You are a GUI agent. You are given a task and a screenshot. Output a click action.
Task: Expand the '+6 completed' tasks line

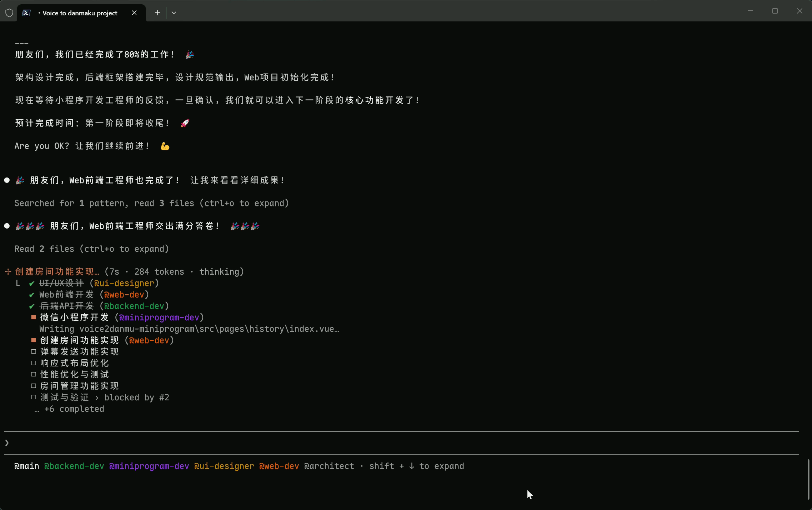[x=74, y=409]
